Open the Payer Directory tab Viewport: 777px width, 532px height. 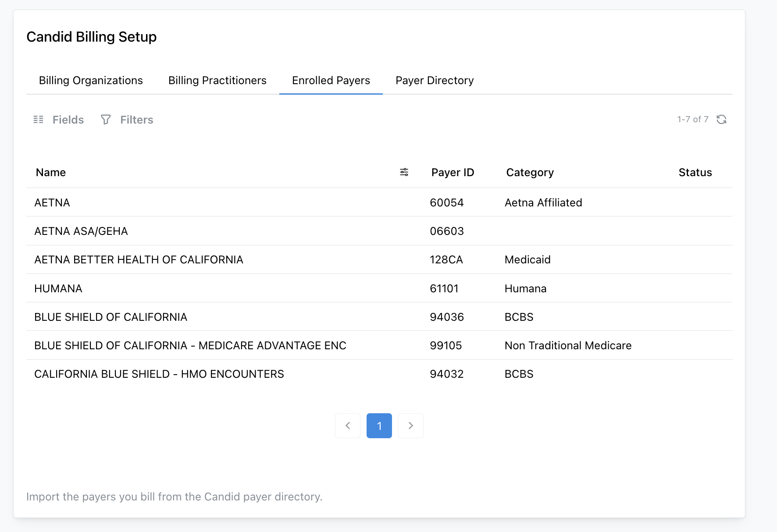pos(435,81)
